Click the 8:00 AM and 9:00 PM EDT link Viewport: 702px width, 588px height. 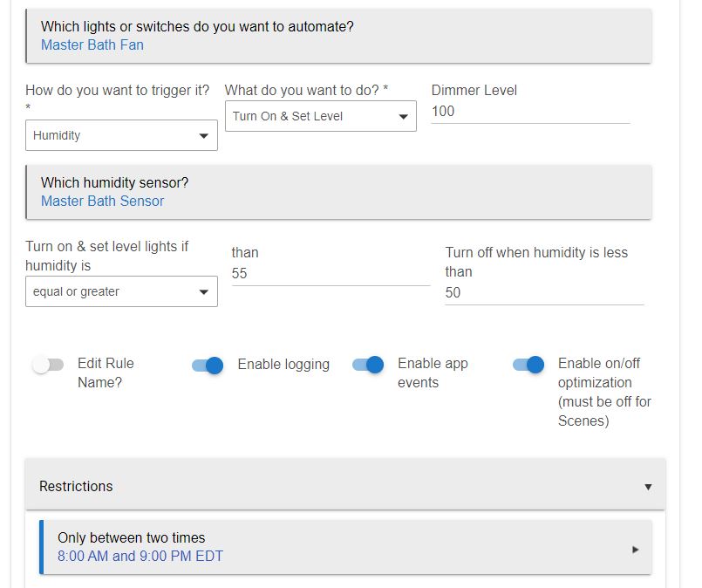tap(140, 557)
